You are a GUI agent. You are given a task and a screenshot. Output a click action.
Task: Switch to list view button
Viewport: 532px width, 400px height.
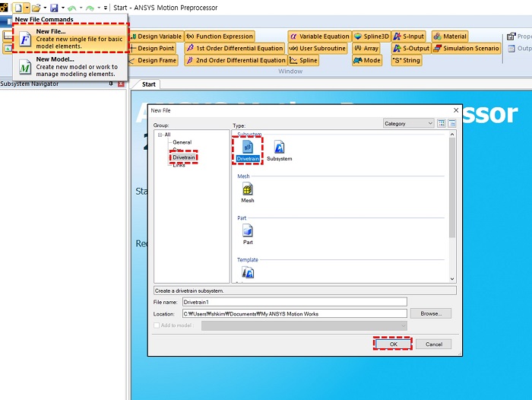pyautogui.click(x=452, y=123)
